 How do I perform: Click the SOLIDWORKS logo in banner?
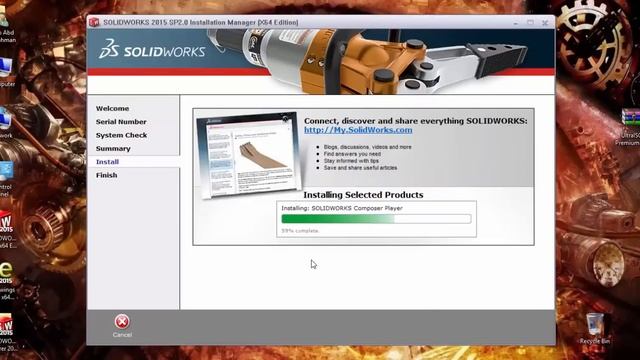[x=152, y=49]
